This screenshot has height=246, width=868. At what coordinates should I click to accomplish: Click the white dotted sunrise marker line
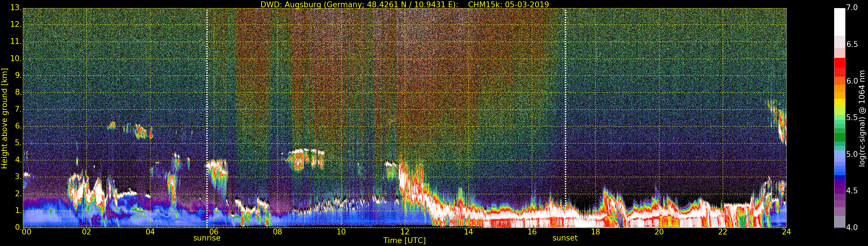(x=207, y=118)
